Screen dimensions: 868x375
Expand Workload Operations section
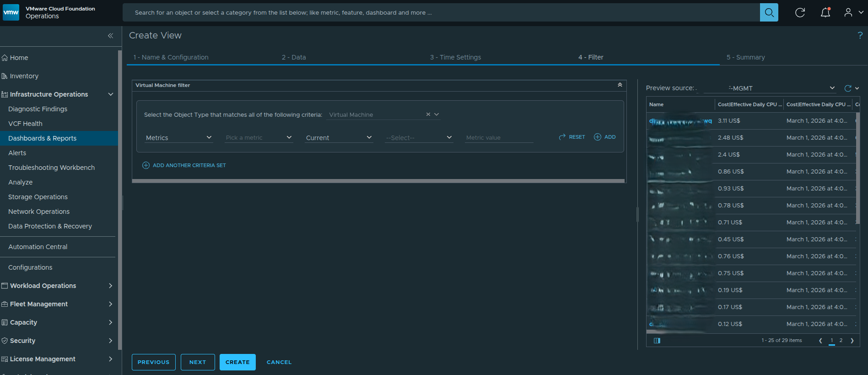(110, 286)
